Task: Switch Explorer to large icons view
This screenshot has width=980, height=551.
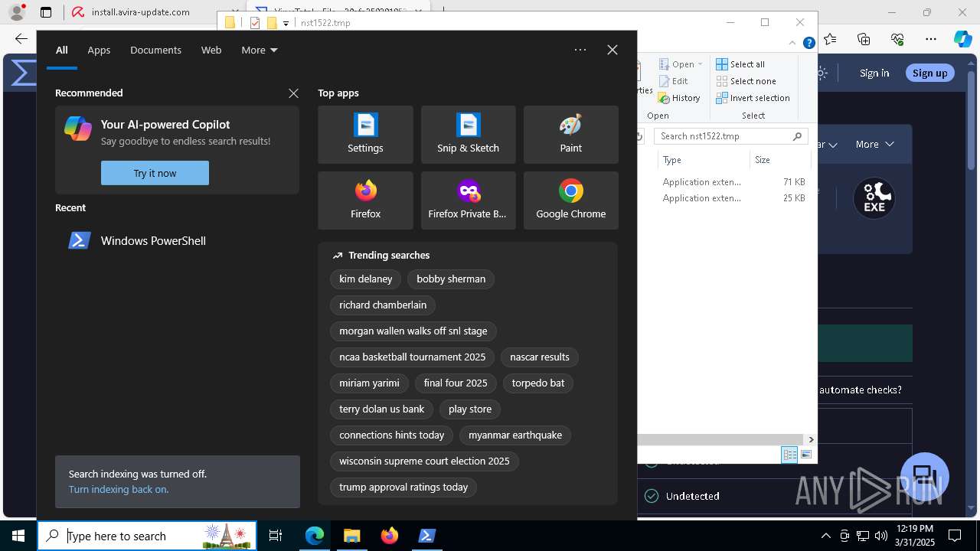Action: pos(805,455)
